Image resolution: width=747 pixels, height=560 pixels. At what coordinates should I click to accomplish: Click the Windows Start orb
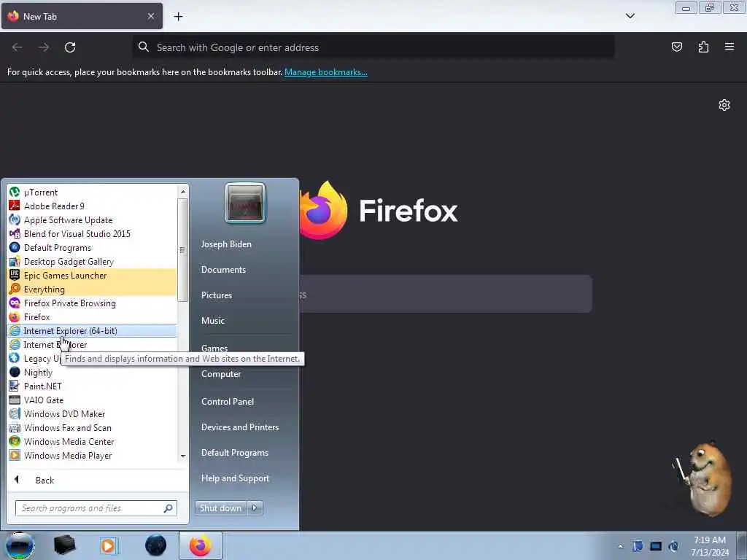click(20, 545)
